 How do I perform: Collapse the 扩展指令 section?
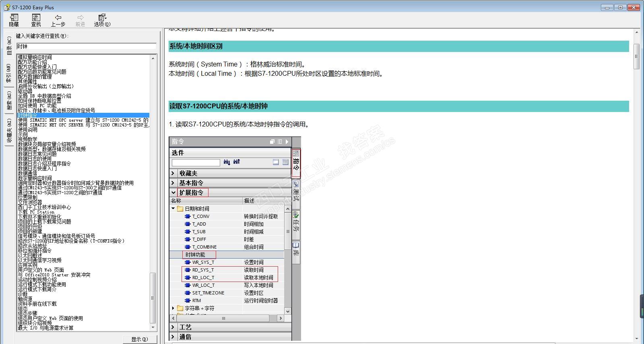point(173,193)
